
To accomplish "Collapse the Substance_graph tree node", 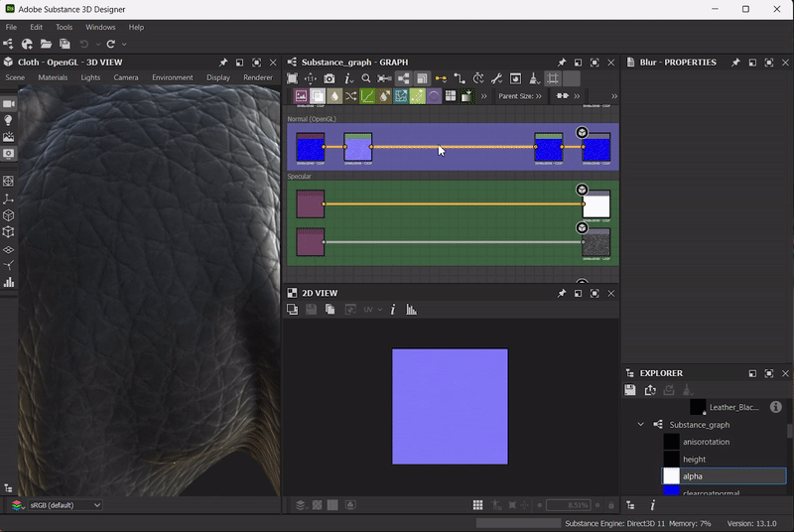I will (640, 425).
